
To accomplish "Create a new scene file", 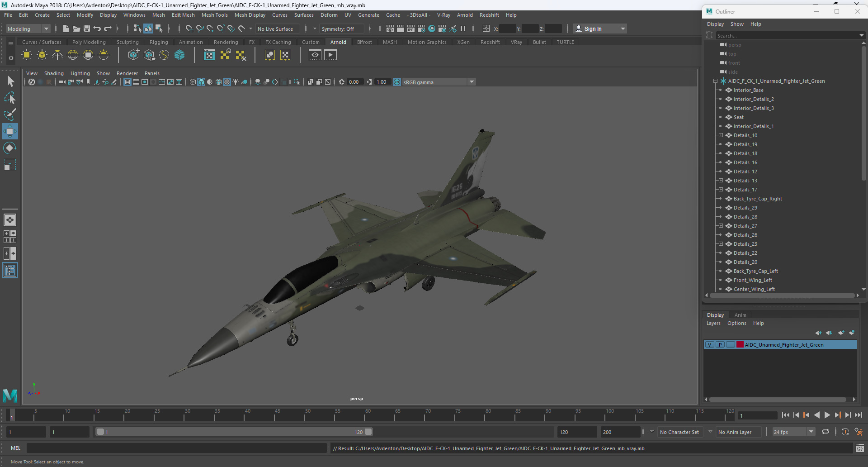I will (66, 29).
